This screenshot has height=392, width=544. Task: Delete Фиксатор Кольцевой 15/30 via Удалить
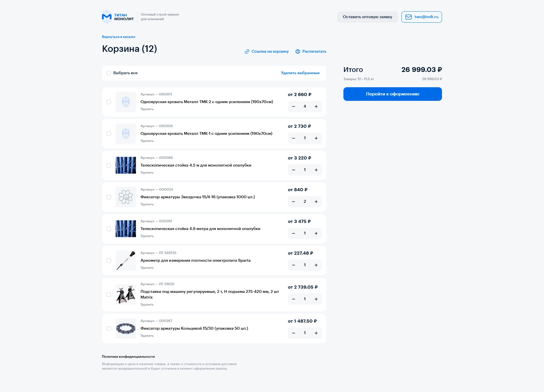tap(147, 336)
